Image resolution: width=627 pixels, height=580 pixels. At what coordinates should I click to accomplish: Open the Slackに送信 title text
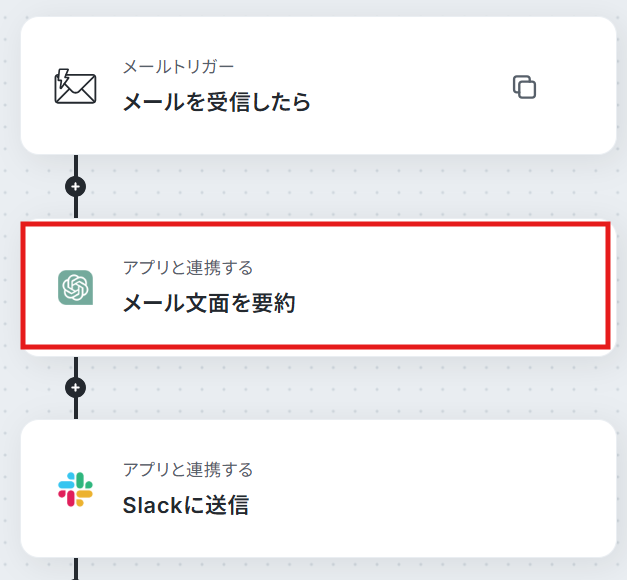coord(186,505)
